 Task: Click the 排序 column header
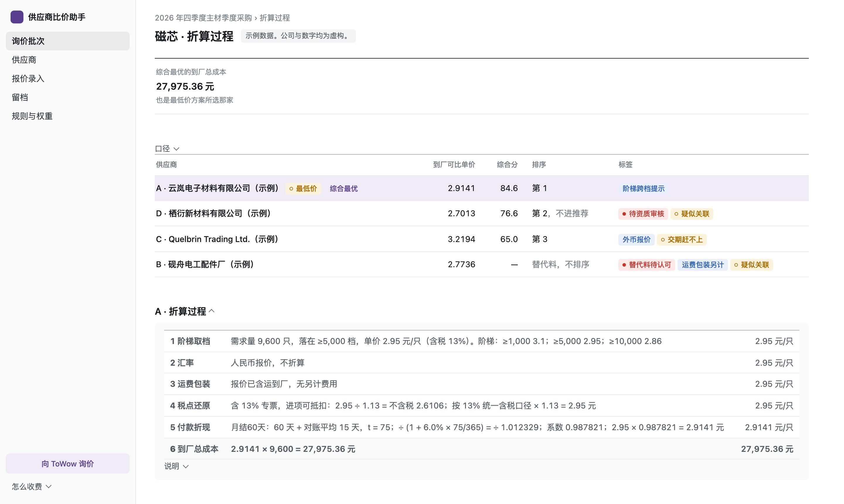(x=539, y=165)
